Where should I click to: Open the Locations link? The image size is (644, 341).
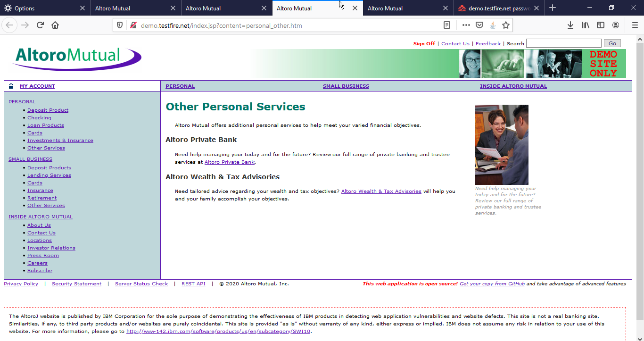point(40,240)
